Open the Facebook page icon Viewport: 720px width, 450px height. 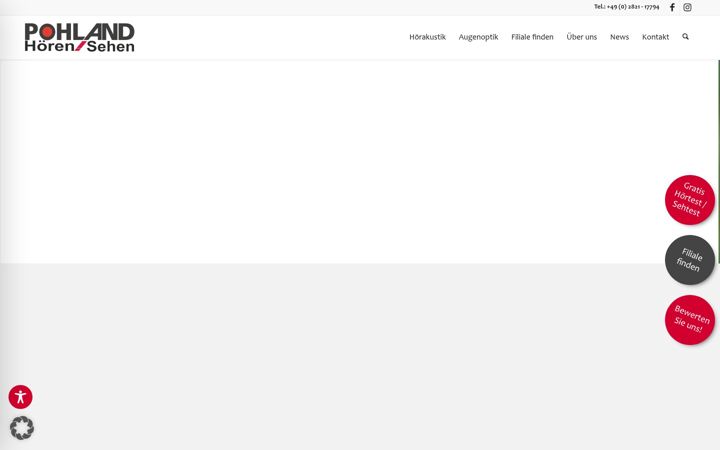click(x=672, y=7)
